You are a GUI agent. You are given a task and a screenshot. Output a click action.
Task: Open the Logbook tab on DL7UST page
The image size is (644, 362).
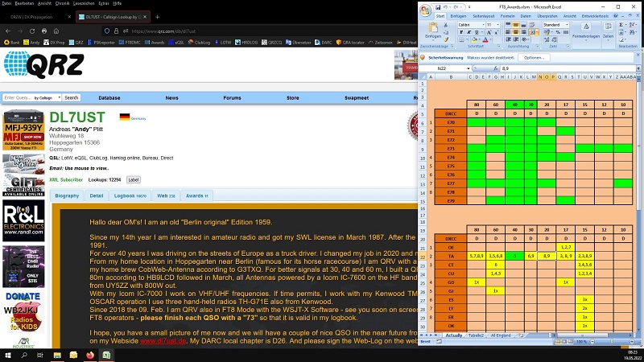(130, 195)
